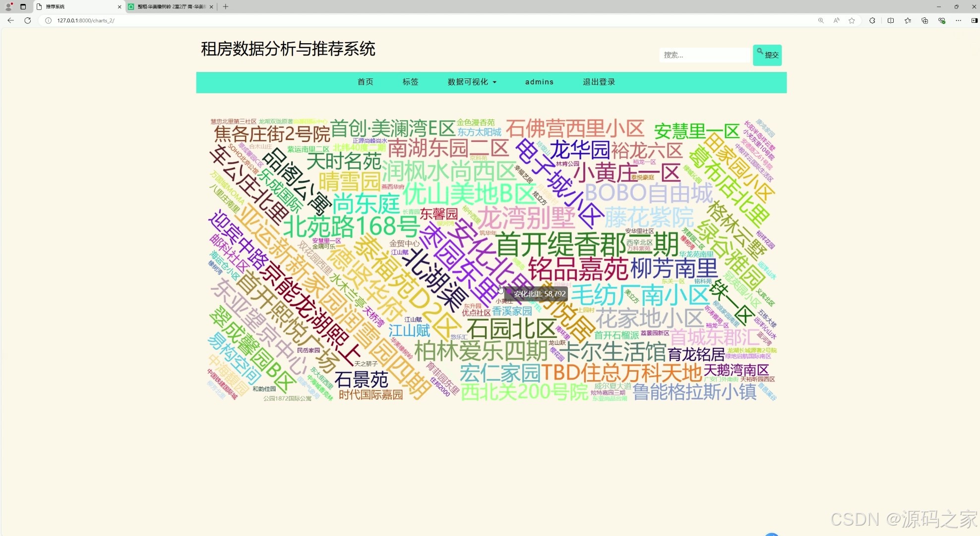Click the zoom magnifier icon in the address bar
The width and height of the screenshot is (980, 536).
coord(821,20)
